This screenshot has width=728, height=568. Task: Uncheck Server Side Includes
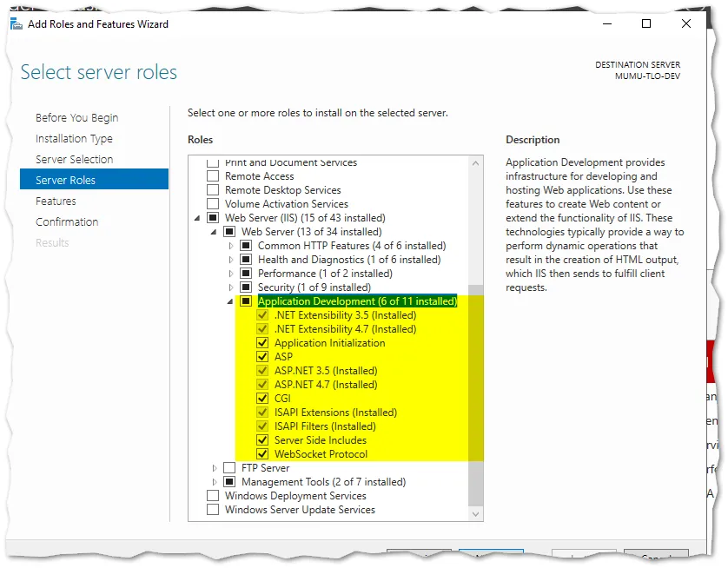(x=262, y=440)
